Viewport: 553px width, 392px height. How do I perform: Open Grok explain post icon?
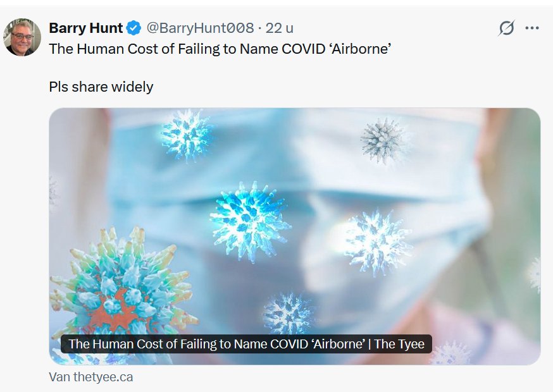(x=506, y=28)
